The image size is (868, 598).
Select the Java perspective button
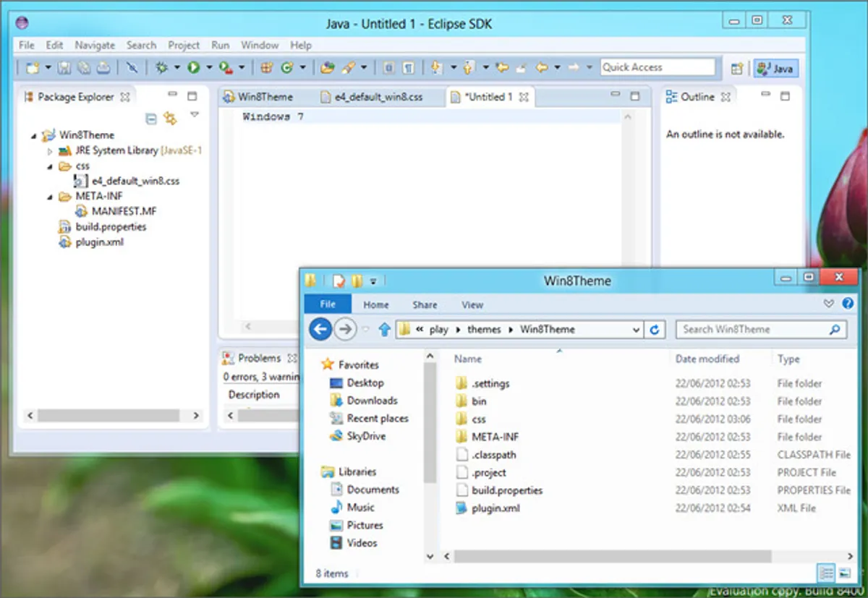pyautogui.click(x=775, y=69)
